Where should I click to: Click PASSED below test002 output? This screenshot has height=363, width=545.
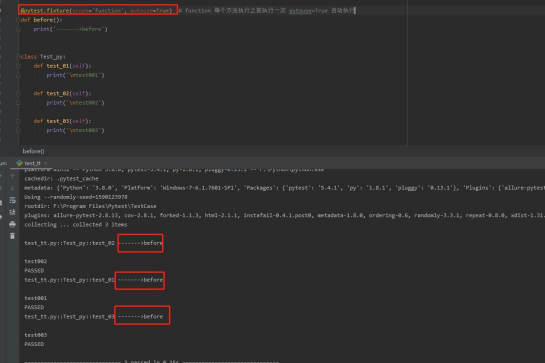(x=34, y=271)
